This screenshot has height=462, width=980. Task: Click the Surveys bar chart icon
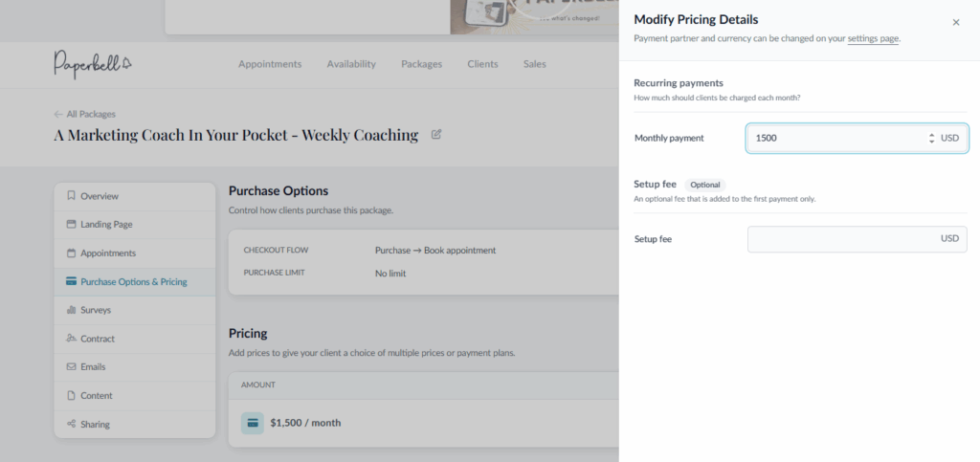tap(71, 310)
